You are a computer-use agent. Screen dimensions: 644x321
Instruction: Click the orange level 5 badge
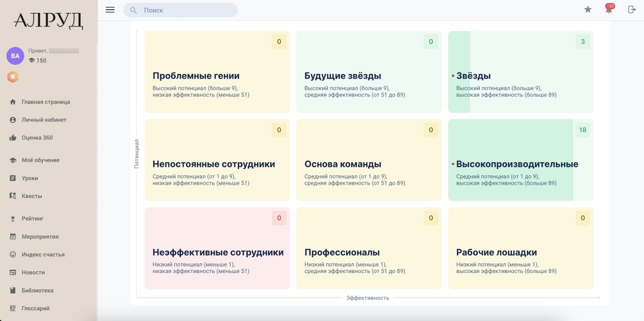click(13, 77)
